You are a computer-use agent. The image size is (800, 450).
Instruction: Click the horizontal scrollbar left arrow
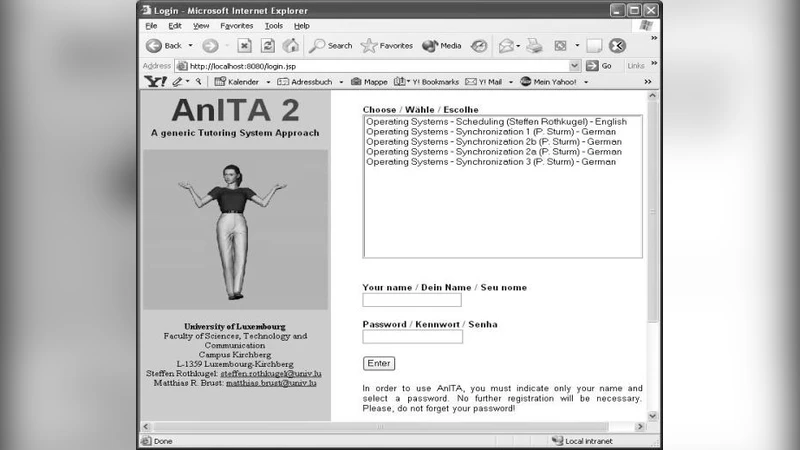point(146,427)
